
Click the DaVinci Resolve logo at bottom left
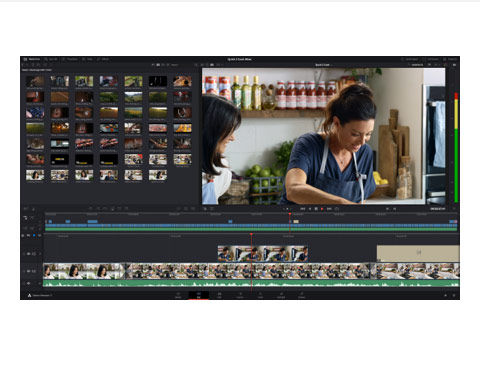click(29, 295)
